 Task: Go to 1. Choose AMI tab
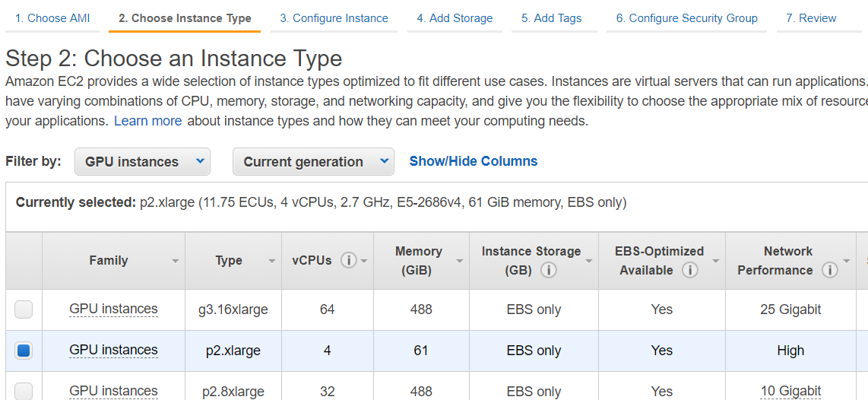click(52, 18)
